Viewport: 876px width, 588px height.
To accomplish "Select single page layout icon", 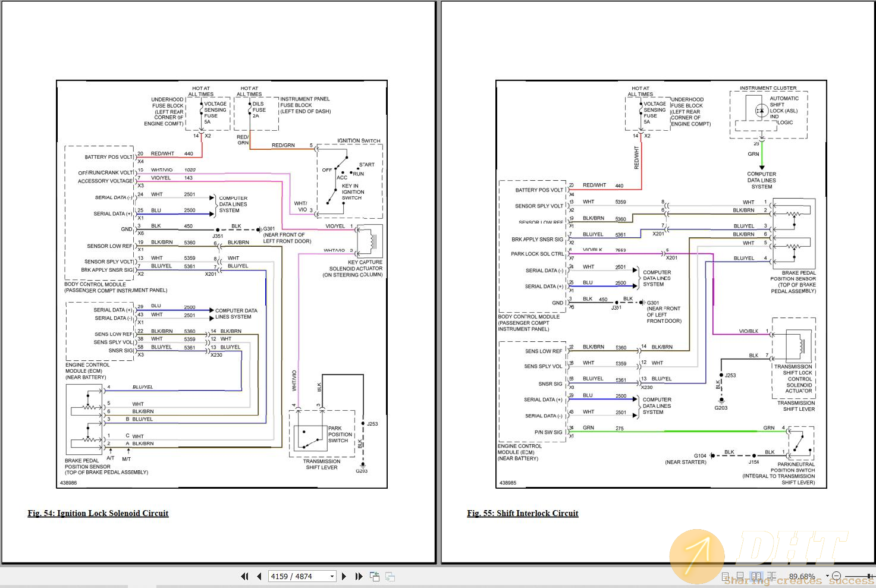I will tap(725, 577).
